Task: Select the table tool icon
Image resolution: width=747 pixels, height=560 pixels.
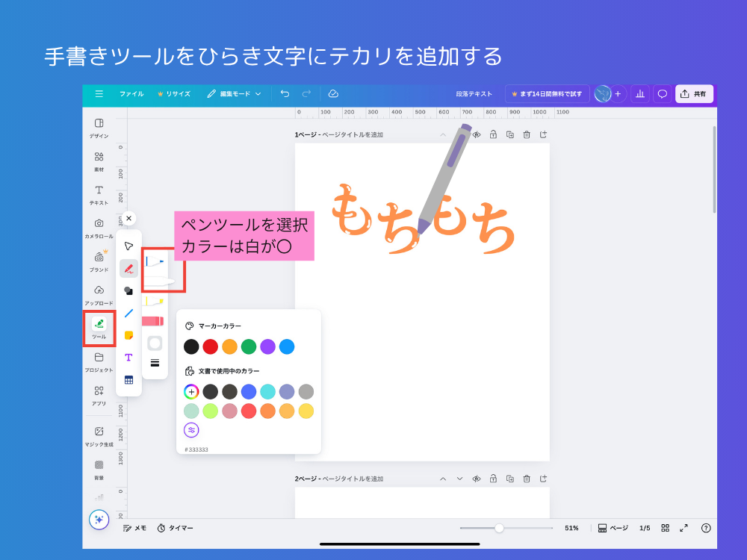Action: point(128,379)
